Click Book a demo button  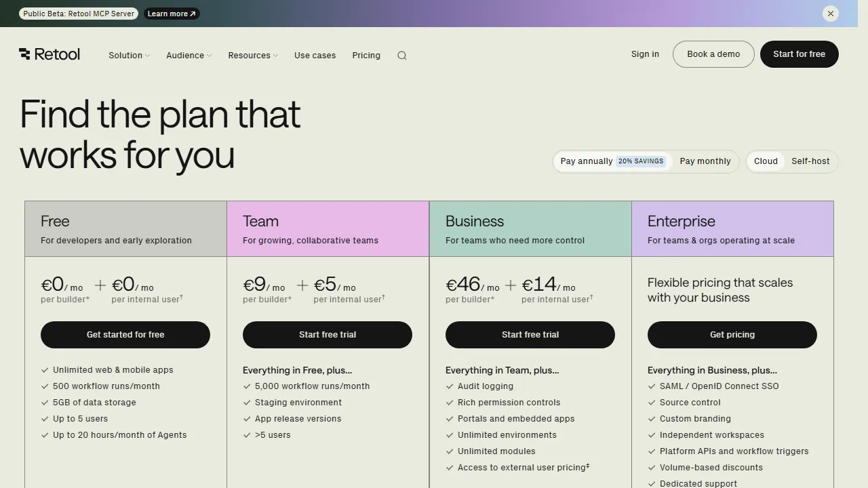(713, 54)
